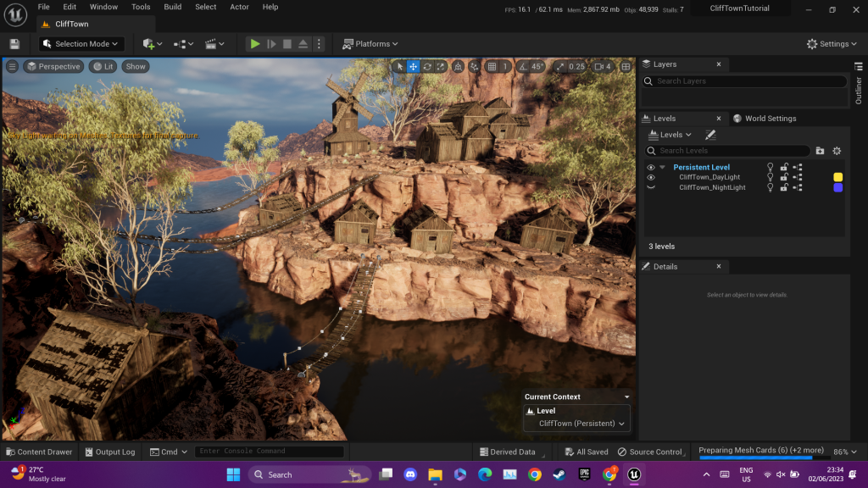Open Levels panel settings gear
Viewport: 868px width, 488px height.
point(837,151)
